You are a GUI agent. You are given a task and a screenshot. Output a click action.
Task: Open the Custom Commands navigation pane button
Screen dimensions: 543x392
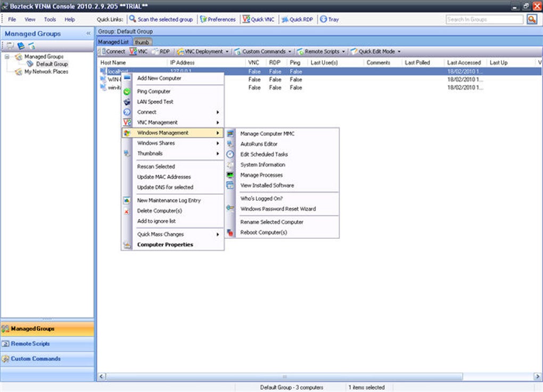click(47, 359)
